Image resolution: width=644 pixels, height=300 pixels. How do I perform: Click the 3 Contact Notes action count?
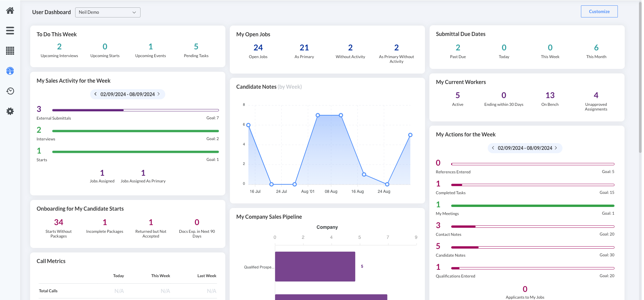tap(438, 225)
